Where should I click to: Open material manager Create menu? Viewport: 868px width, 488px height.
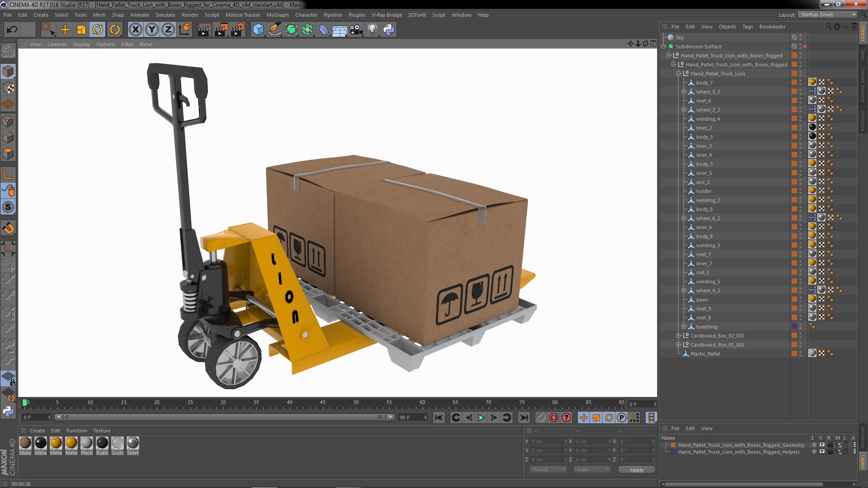[x=37, y=431]
